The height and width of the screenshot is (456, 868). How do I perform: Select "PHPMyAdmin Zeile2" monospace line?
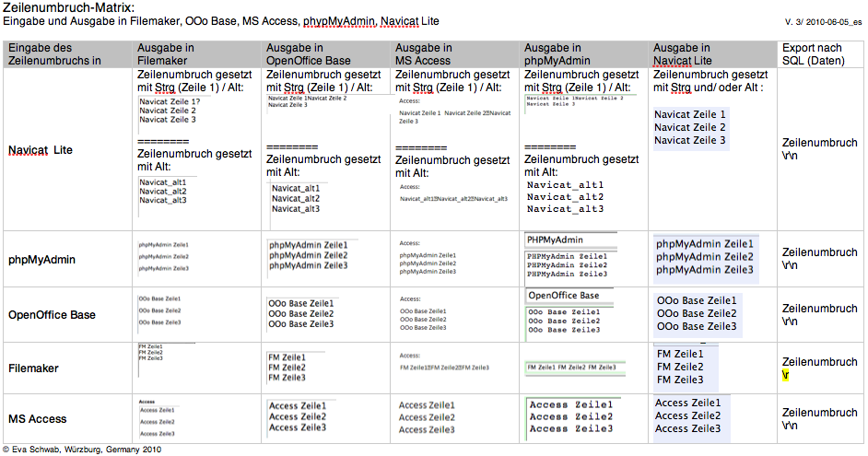pyautogui.click(x=567, y=265)
